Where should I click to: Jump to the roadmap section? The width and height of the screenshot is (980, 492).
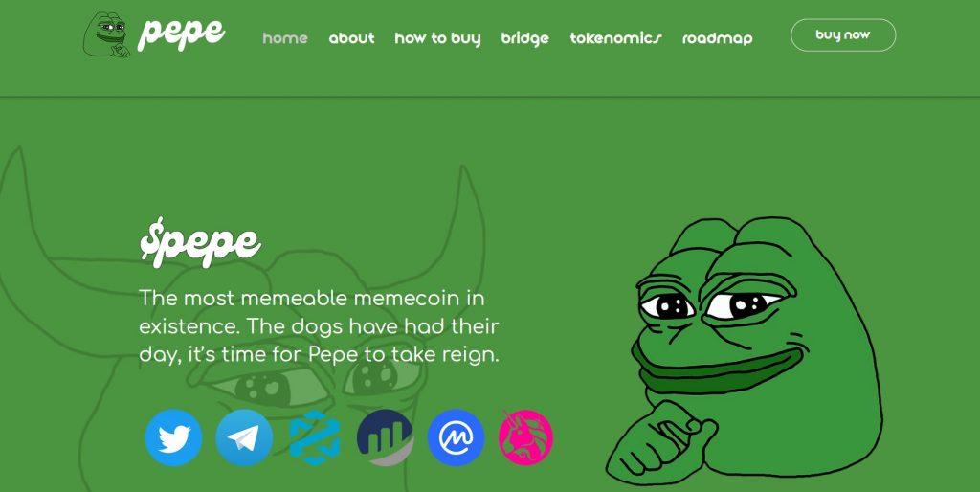coord(717,38)
